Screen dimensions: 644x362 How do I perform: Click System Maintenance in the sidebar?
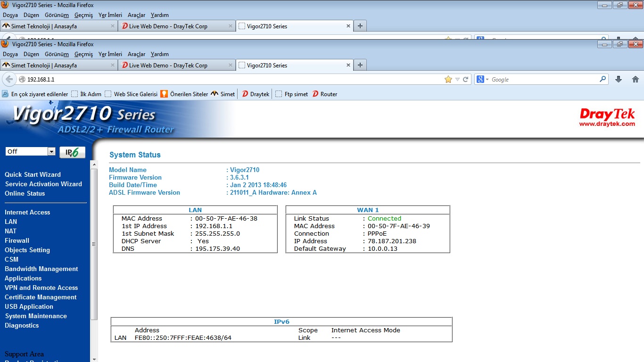[36, 316]
